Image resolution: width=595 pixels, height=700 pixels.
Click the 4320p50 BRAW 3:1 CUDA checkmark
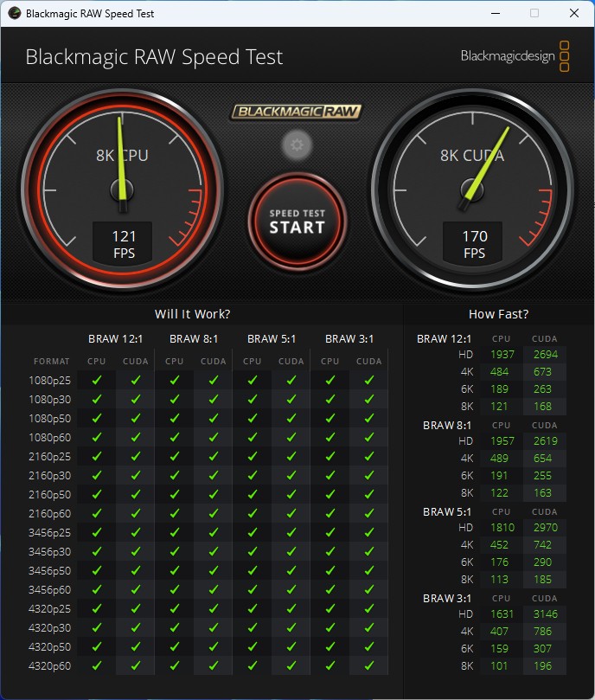368,646
